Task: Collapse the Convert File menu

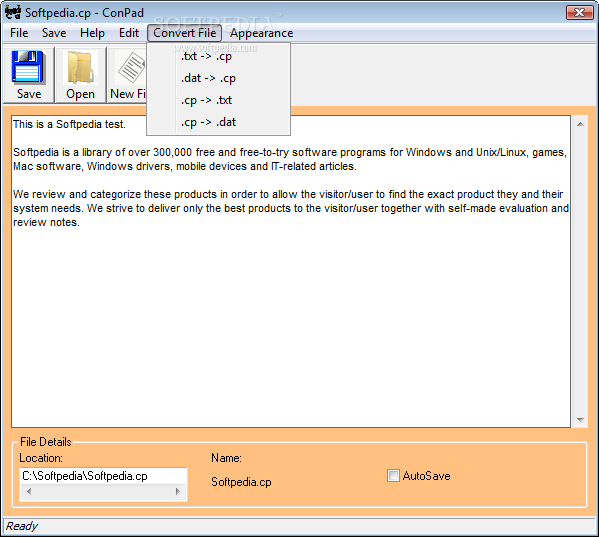Action: (x=185, y=33)
